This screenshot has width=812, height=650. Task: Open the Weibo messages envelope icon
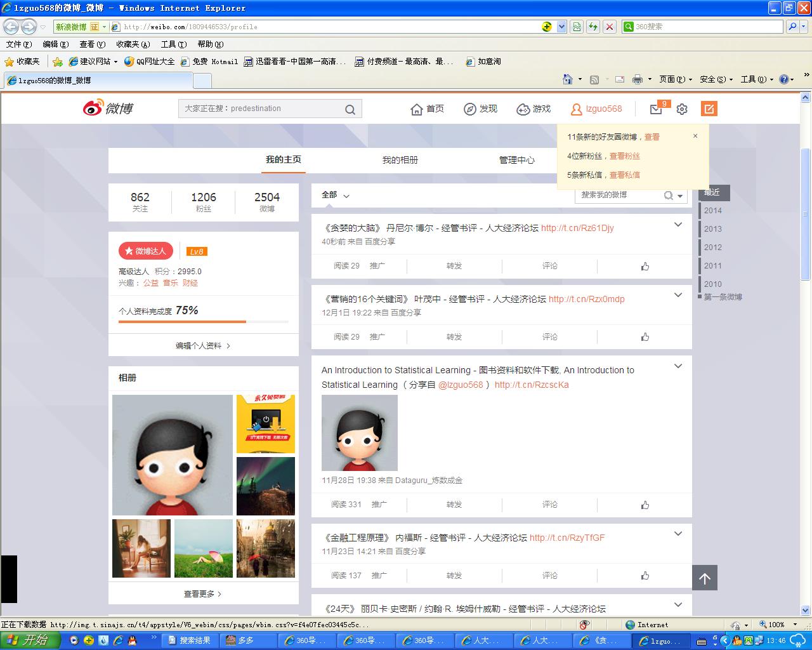point(656,109)
